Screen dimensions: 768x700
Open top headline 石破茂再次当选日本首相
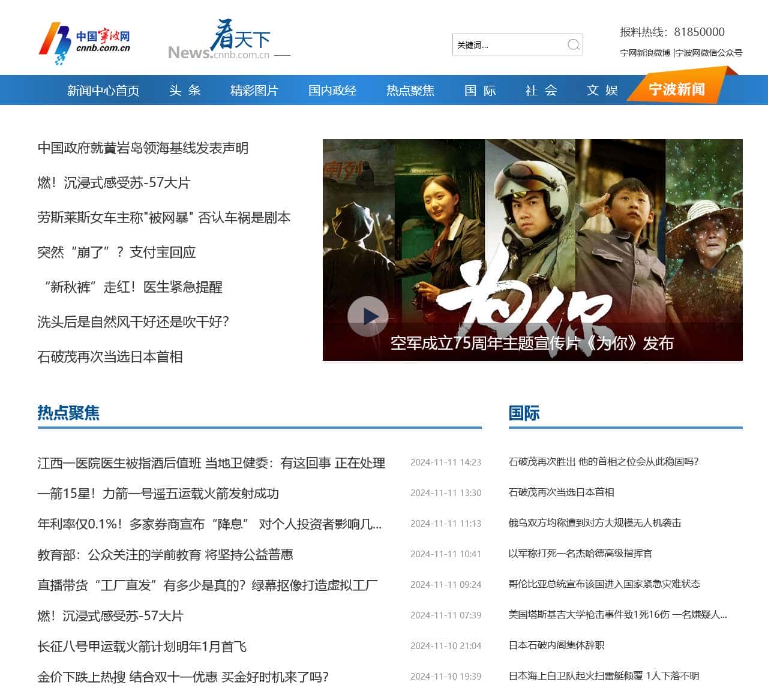(x=110, y=357)
